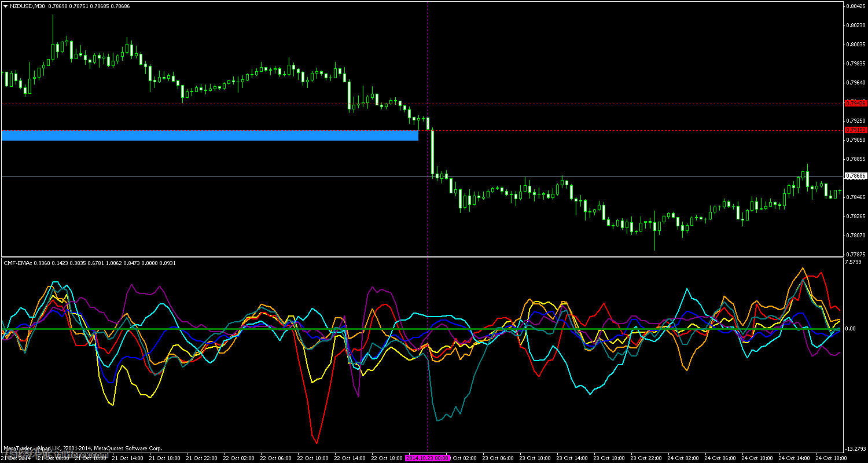
Task: Click the 22 Oct 06:00 time label
Action: click(276, 458)
